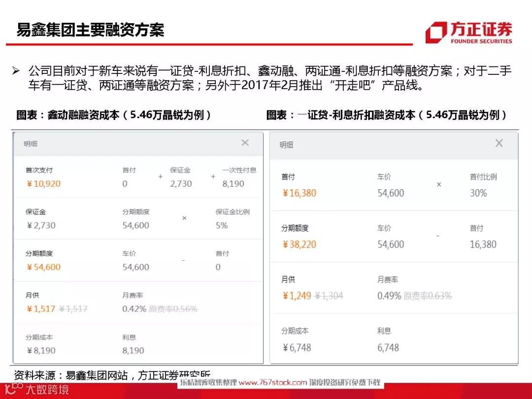Screen dimensions: 532x399
Task: Select left panel first payment ¥10,920
Action: point(43,184)
